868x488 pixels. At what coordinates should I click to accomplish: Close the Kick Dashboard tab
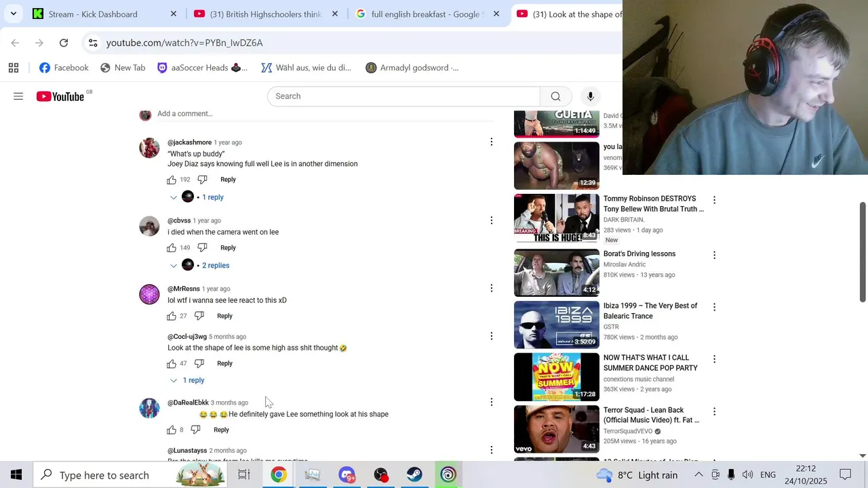(x=174, y=14)
